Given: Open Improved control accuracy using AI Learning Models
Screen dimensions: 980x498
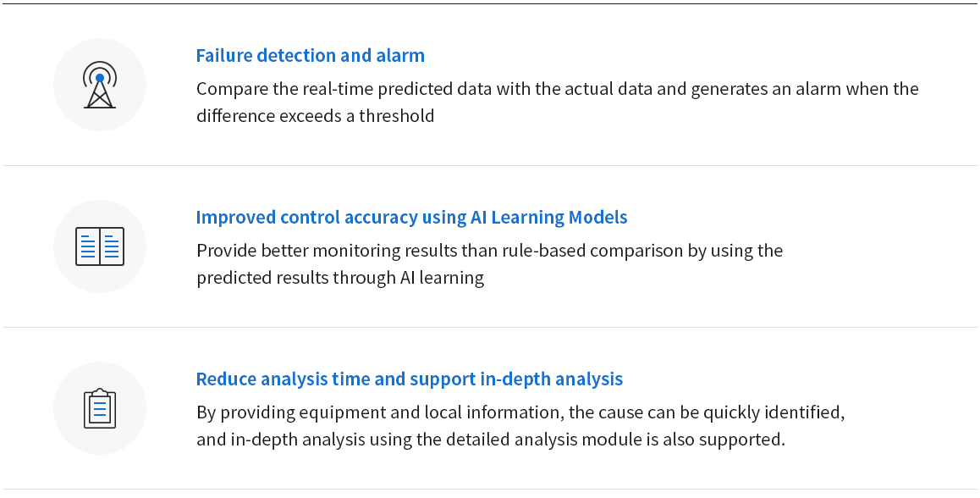Looking at the screenshot, I should coord(411,217).
